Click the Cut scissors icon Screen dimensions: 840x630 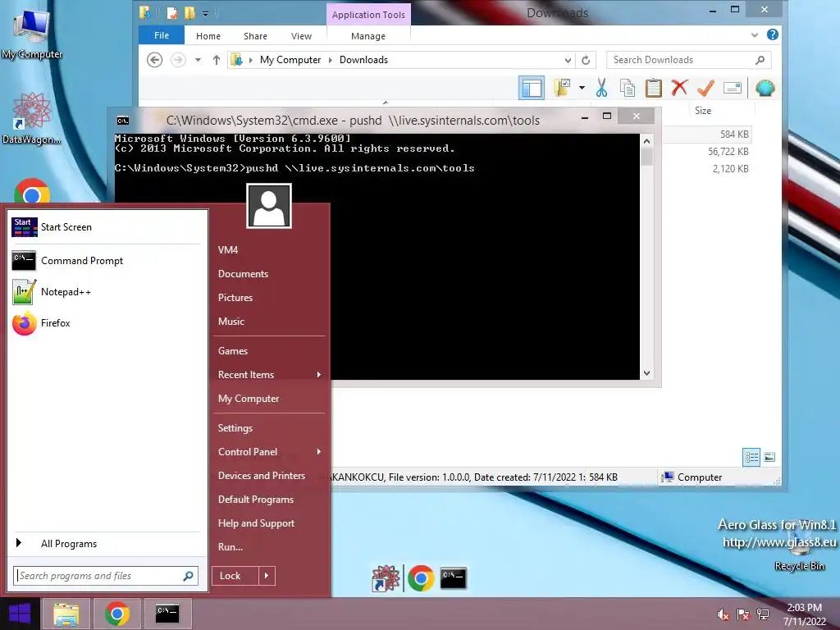coord(601,88)
